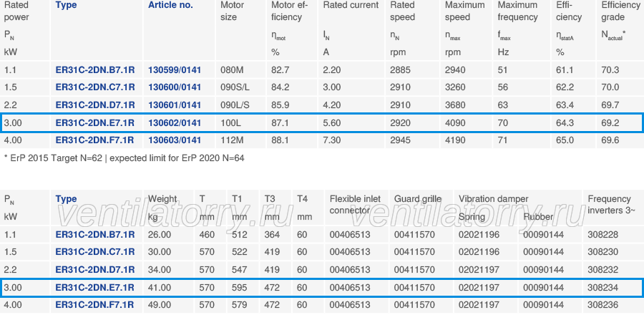This screenshot has width=644, height=315.
Task: Click the 'Rated speed' column header
Action: tap(402, 11)
